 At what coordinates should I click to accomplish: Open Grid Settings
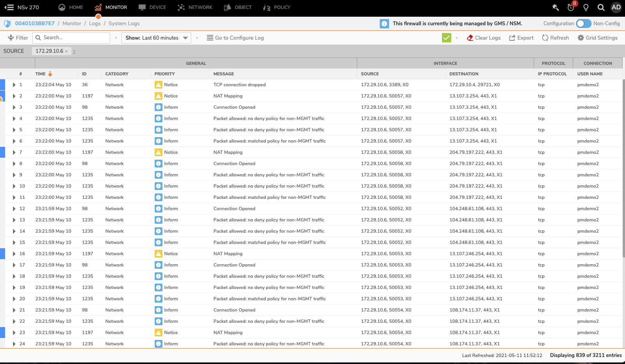(x=597, y=38)
